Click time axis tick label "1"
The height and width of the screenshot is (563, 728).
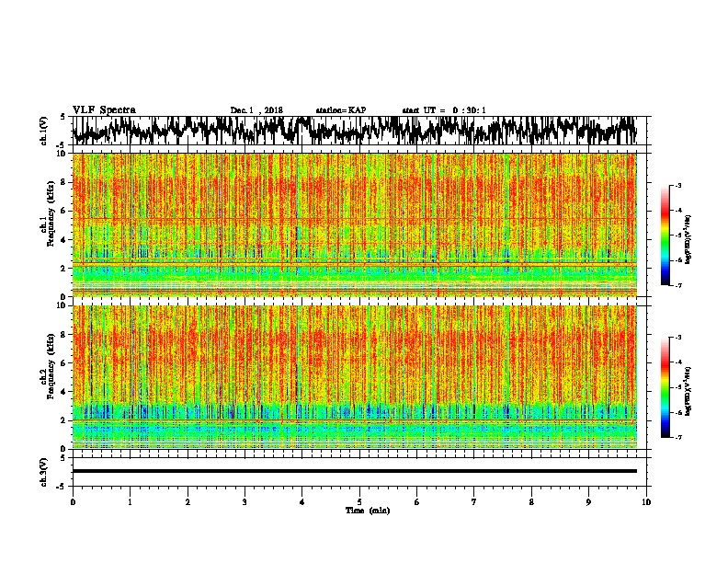pos(130,502)
